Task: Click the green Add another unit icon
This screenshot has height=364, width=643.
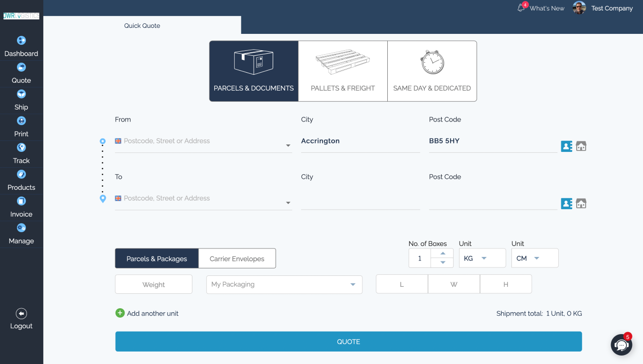Action: (x=120, y=313)
